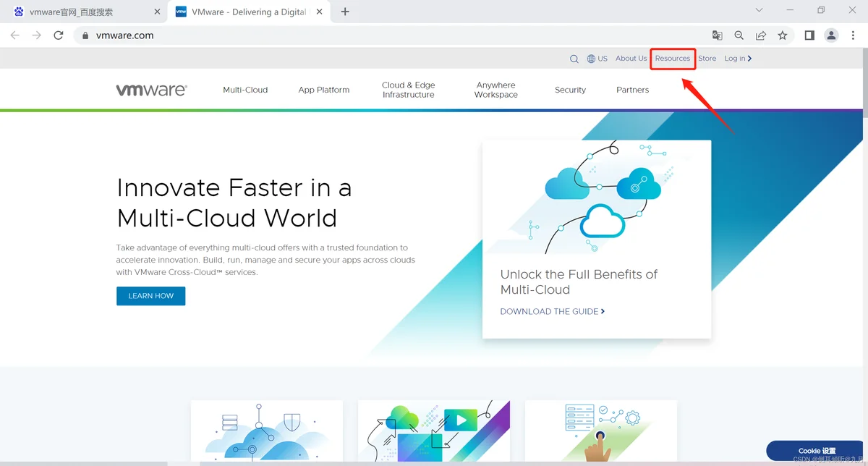Click the browser forward arrow
868x466 pixels.
36,35
